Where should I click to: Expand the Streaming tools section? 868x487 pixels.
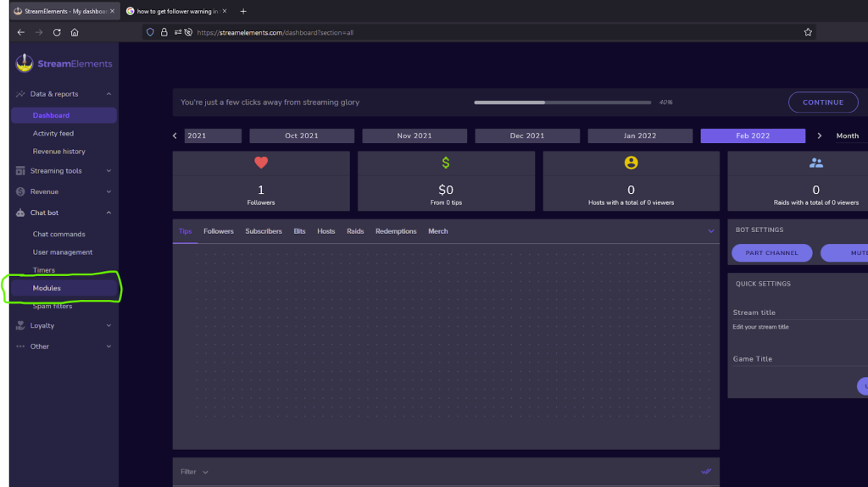(x=108, y=171)
